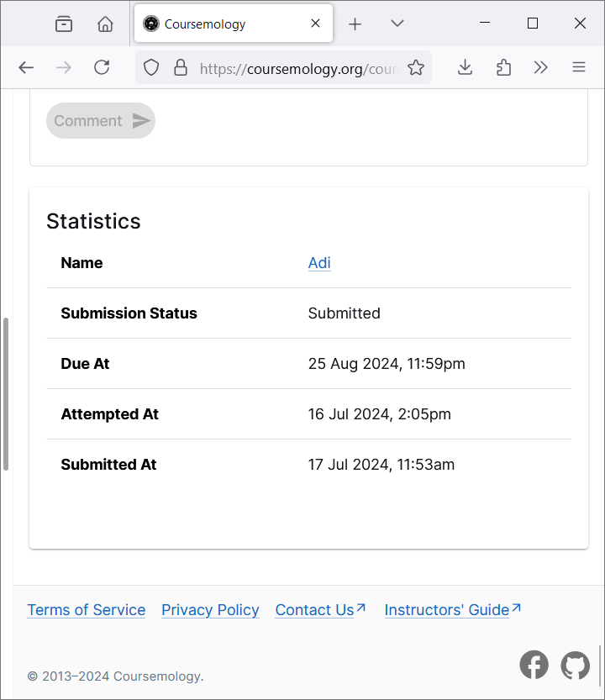Click the site padlock security icon

(x=180, y=68)
